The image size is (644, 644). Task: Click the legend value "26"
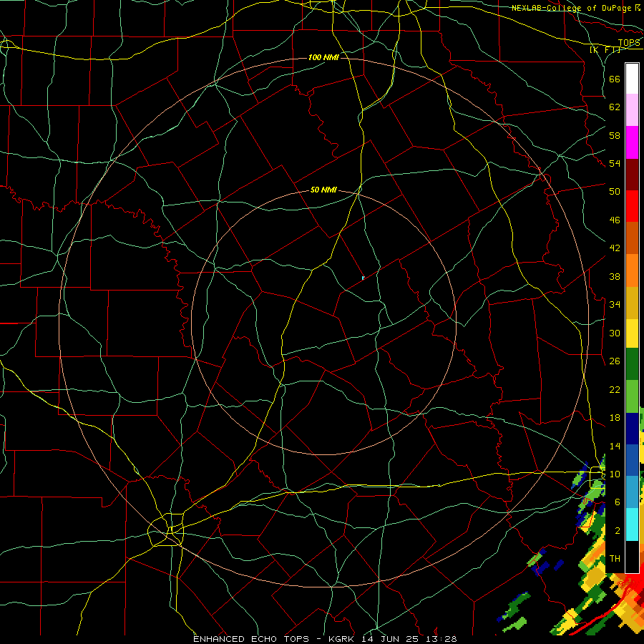point(615,361)
